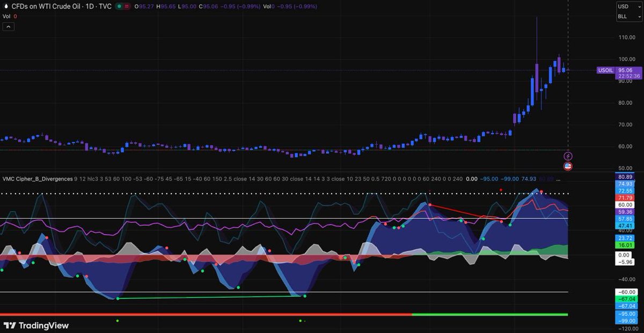The width and height of the screenshot is (644, 333).
Task: Click the USOIL price label tag
Action: (606, 70)
